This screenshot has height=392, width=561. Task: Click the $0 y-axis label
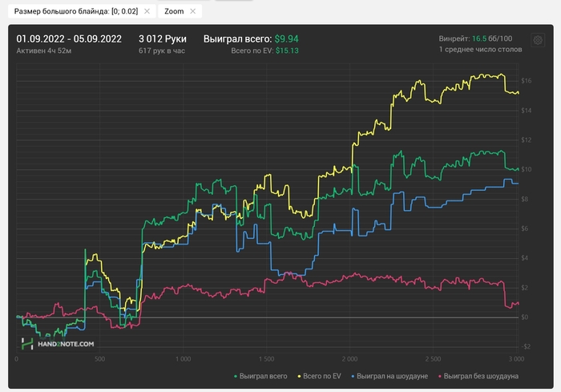pyautogui.click(x=525, y=317)
